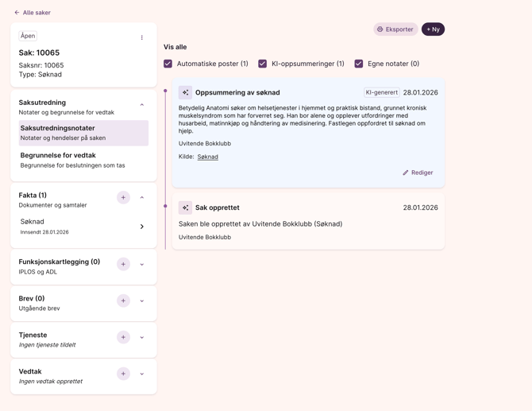Open the Søknad document in Fakta

[x=83, y=227]
